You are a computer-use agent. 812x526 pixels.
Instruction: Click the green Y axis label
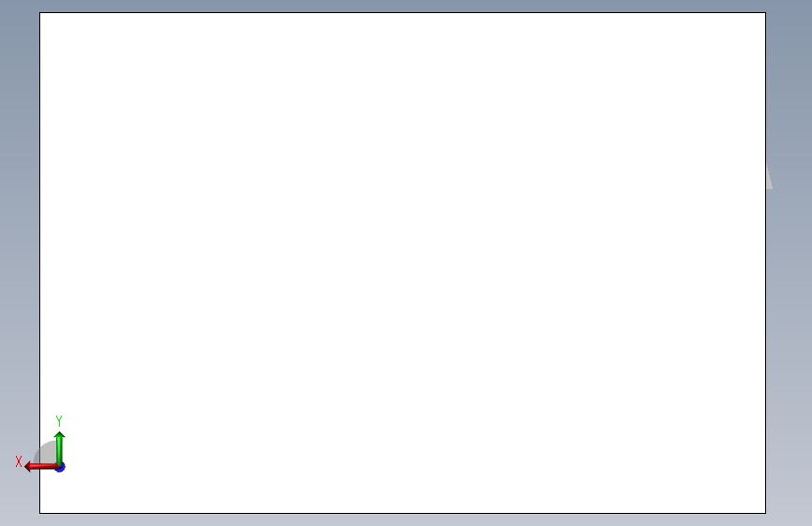coord(59,420)
